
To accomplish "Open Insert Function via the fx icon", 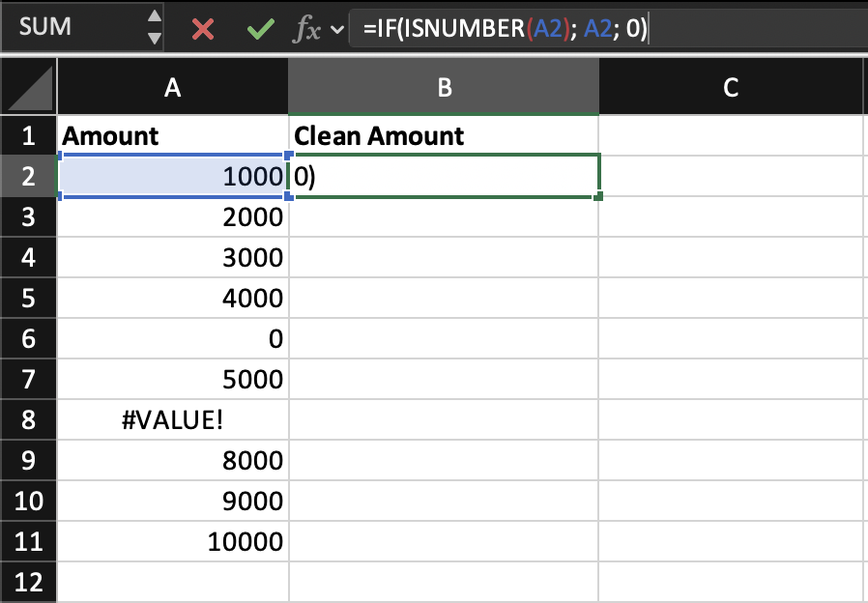I will coord(304,29).
